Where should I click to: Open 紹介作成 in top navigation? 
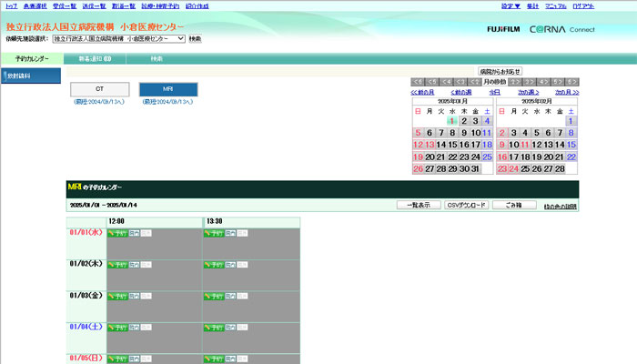click(197, 6)
